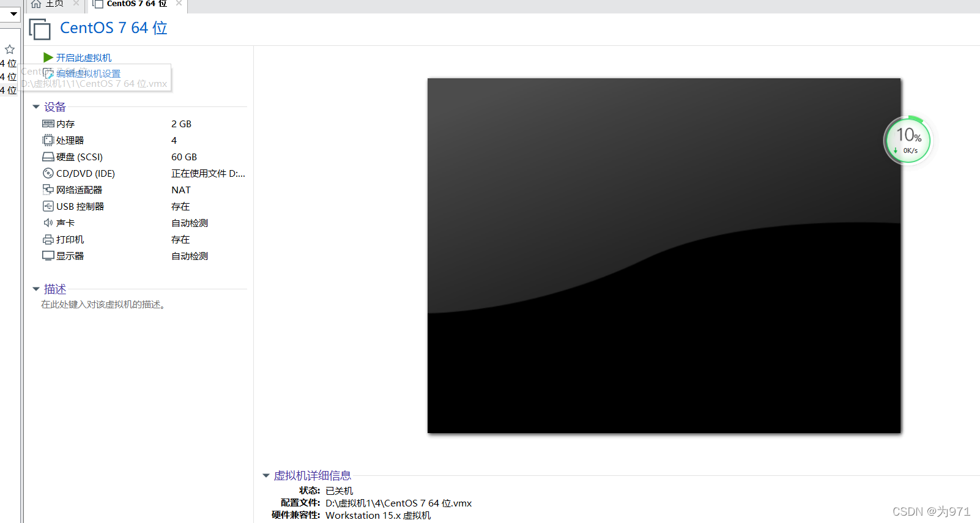Click the USB controller icon

48,206
